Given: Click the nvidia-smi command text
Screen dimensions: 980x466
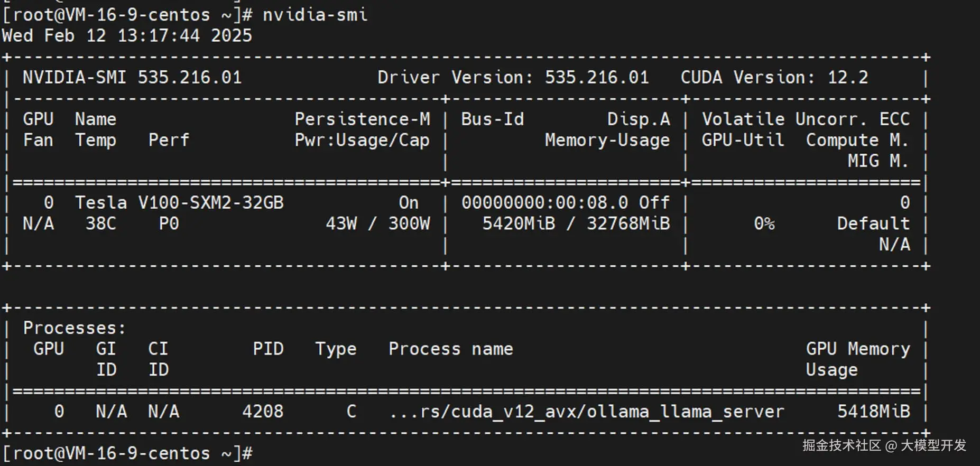Looking at the screenshot, I should [315, 14].
